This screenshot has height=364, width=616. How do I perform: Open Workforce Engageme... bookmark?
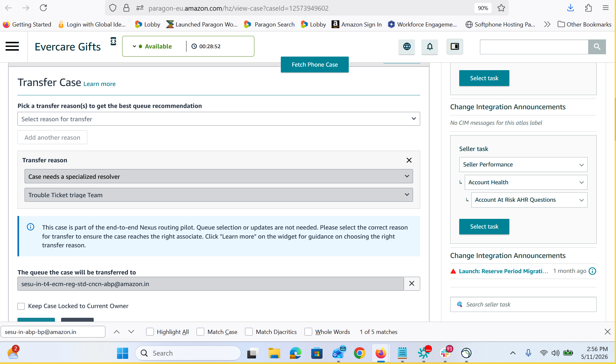point(422,24)
